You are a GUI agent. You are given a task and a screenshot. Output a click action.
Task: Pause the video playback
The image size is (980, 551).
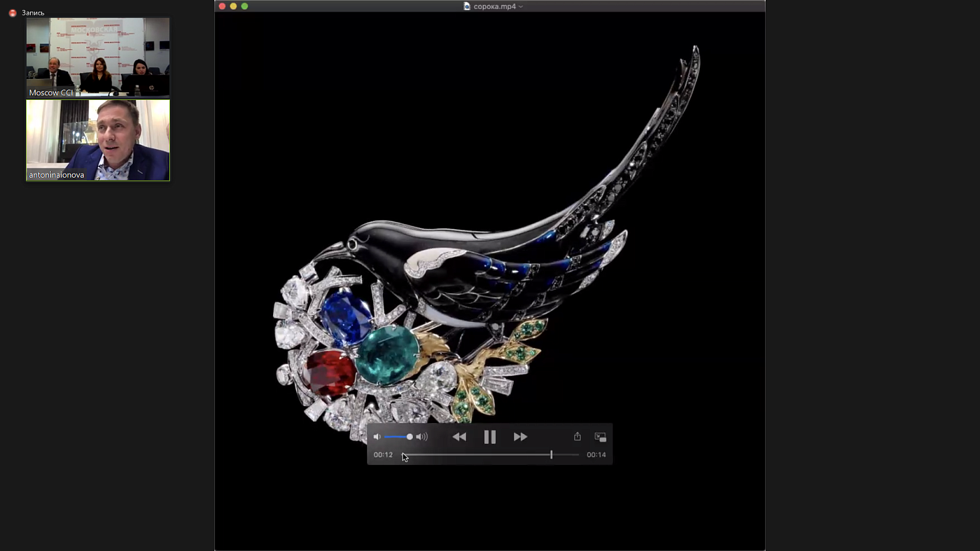point(489,437)
